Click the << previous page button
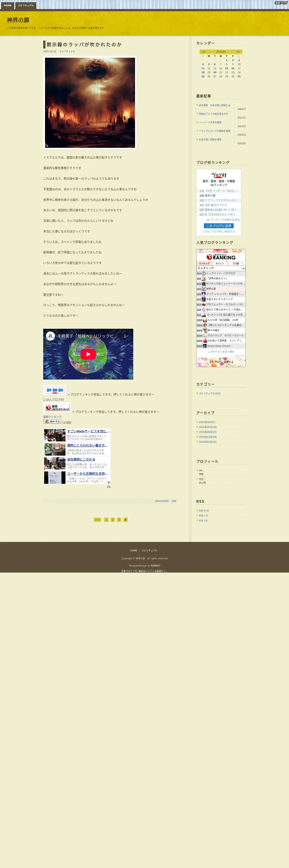This screenshot has width=289, height=868. pos(97,520)
